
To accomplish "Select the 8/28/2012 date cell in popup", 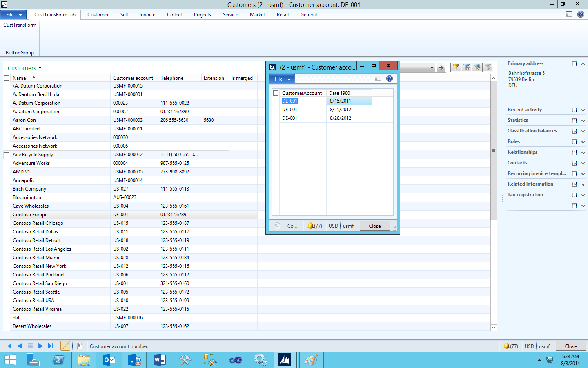I will [349, 118].
